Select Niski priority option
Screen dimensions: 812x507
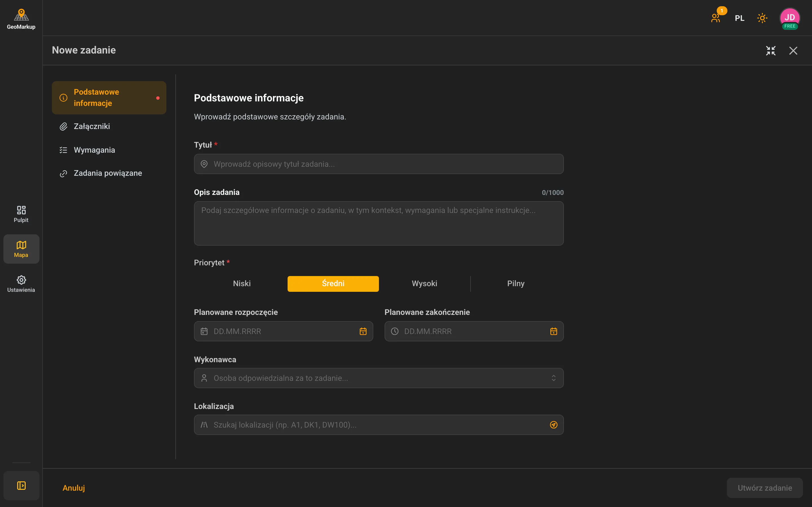(242, 284)
